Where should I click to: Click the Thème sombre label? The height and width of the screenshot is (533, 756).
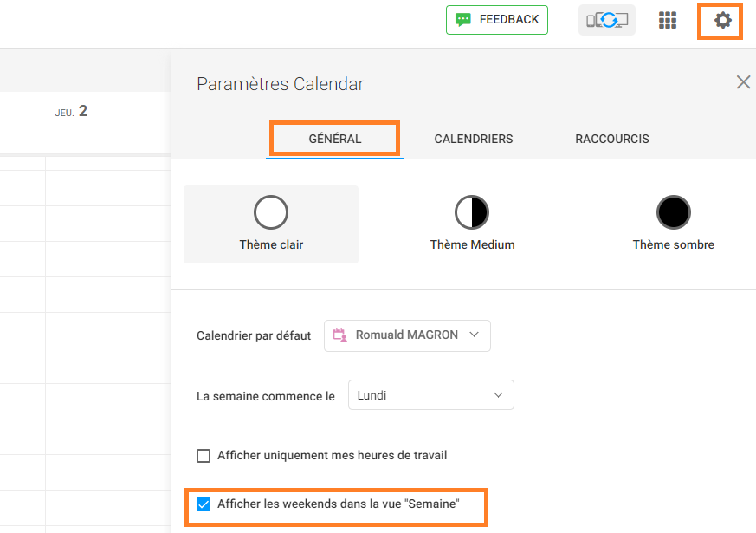(x=674, y=244)
